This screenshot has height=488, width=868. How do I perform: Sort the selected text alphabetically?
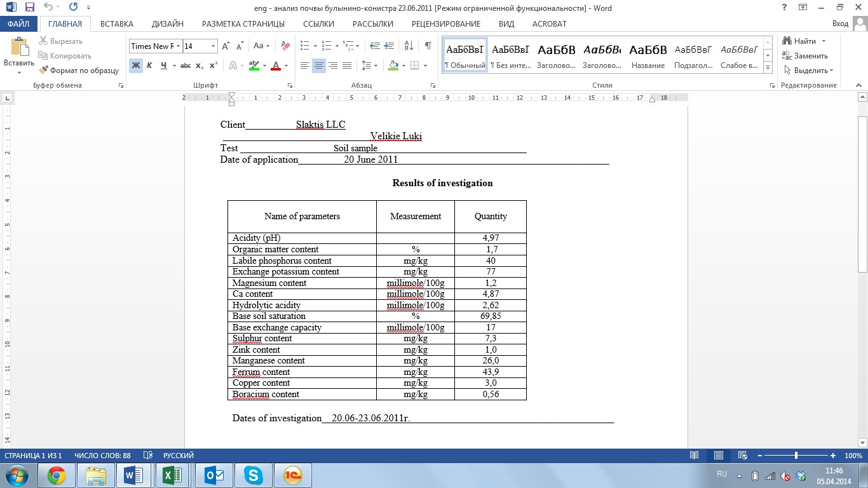409,46
